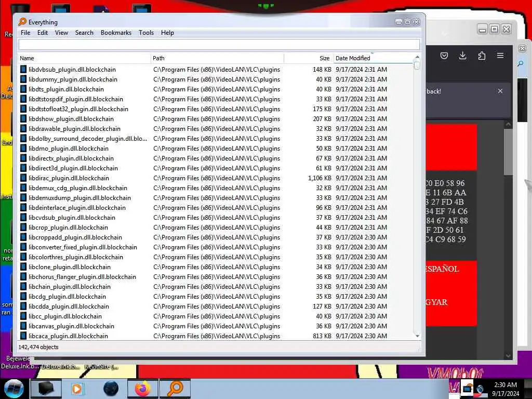Select file name libclone_plugin.dll.blockchain
This screenshot has width=532, height=399.
click(x=70, y=267)
